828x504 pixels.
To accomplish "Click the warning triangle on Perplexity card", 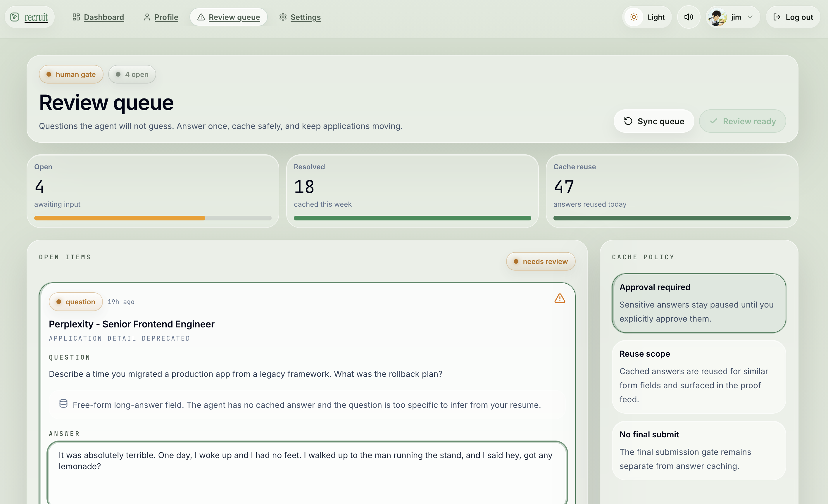I will (560, 298).
